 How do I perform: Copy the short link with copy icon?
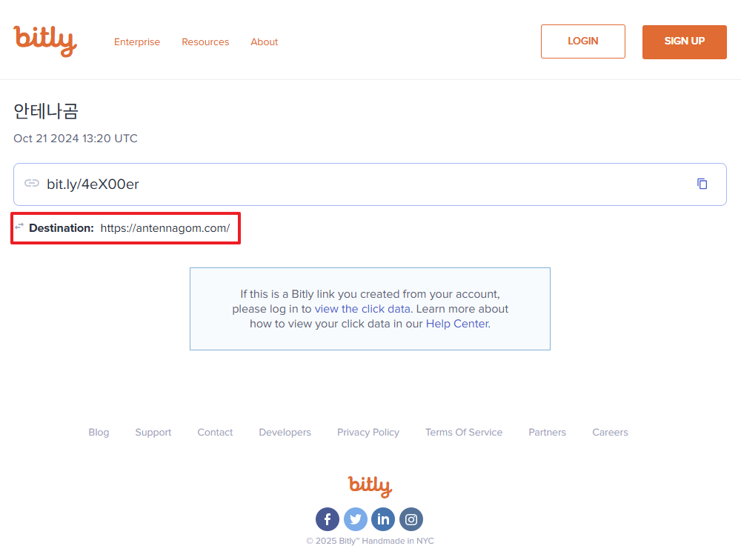coord(702,184)
